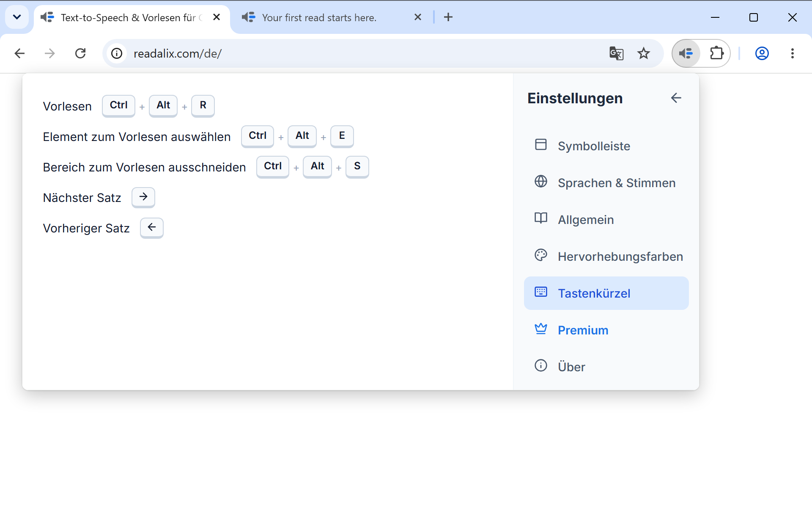Open the Chrome profile icon

[x=762, y=53]
